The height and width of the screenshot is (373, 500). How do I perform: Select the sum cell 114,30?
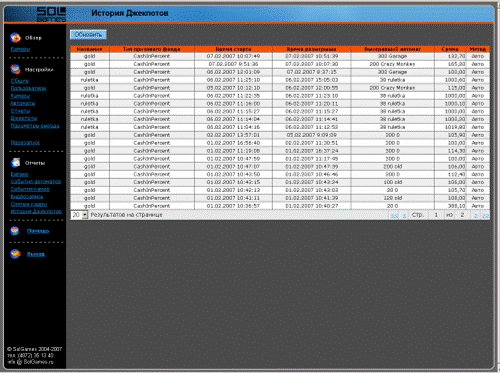click(x=450, y=151)
